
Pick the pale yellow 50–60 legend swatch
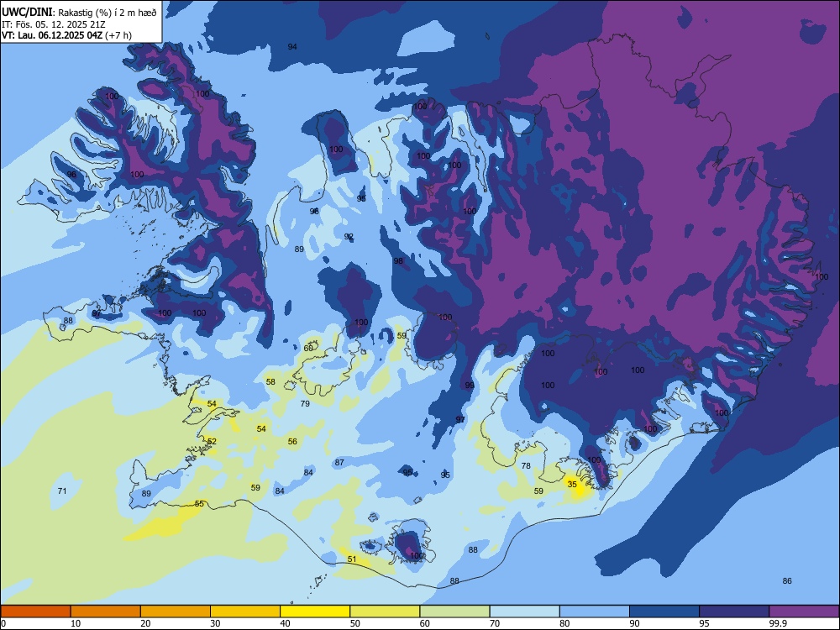386,612
